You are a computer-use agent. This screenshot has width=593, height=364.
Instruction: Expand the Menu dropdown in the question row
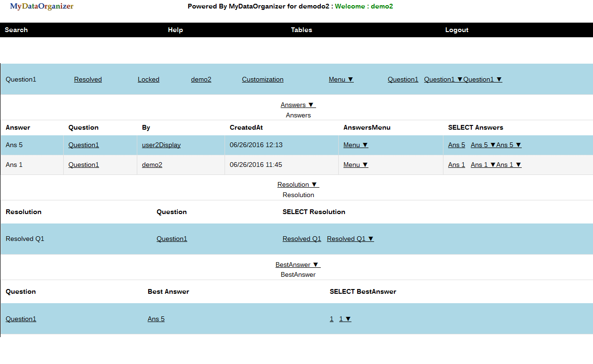tap(341, 79)
